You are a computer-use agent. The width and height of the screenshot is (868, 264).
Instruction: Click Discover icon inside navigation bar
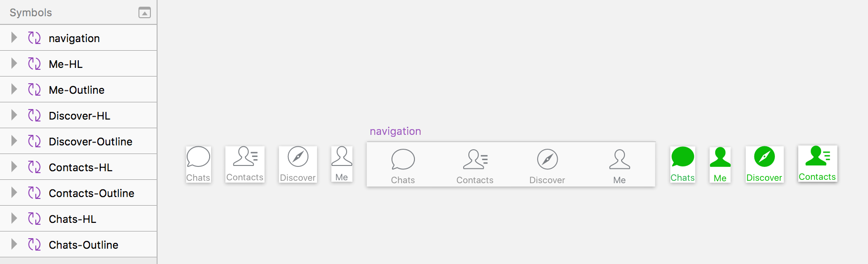[547, 159]
